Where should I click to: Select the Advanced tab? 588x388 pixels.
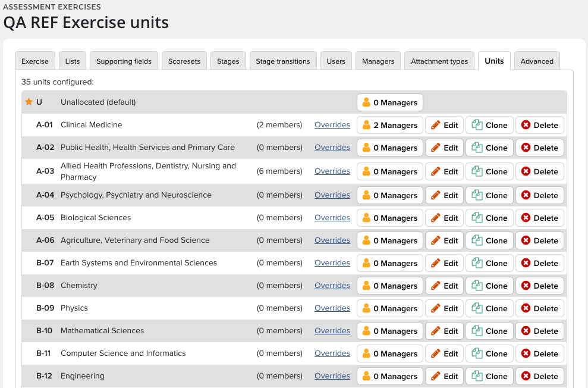[x=537, y=61]
